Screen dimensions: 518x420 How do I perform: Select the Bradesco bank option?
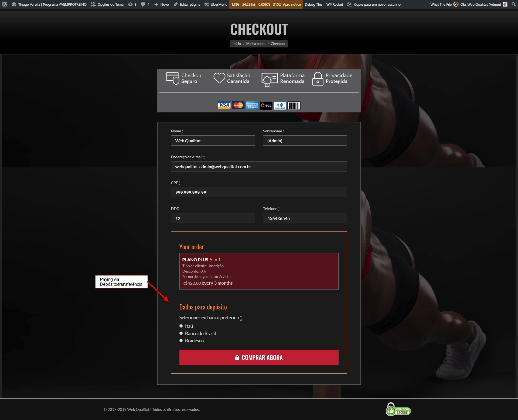[181, 340]
